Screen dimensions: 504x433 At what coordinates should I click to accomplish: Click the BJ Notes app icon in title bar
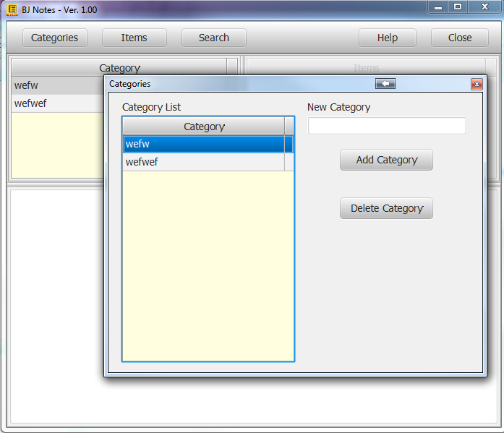pos(12,9)
